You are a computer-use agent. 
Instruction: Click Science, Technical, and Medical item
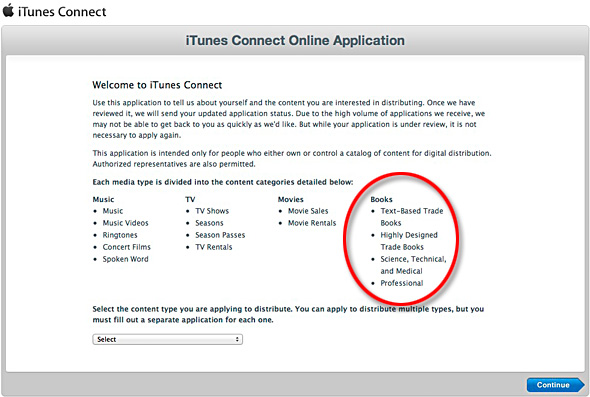[x=413, y=265]
